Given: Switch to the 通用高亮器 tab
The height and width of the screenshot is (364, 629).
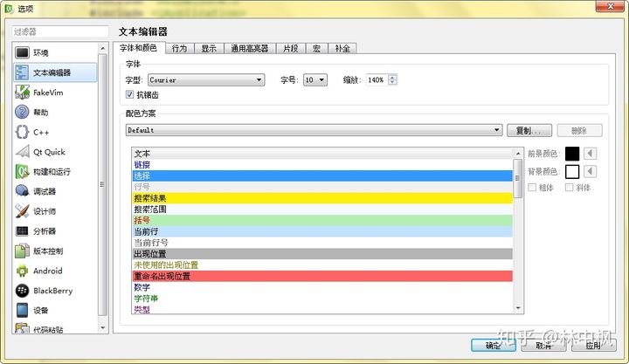Looking at the screenshot, I should 249,49.
